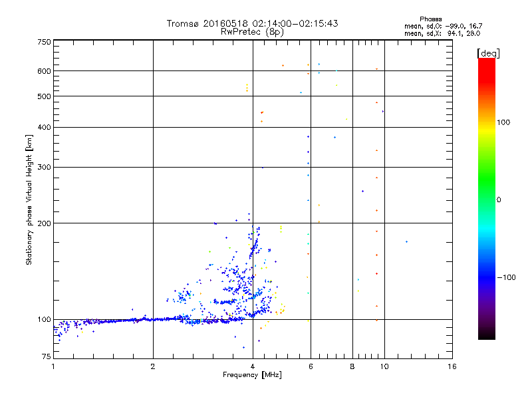Click the colorbar tick label '100'
Image resolution: width=532 pixels, height=399 pixels.
(x=503, y=122)
